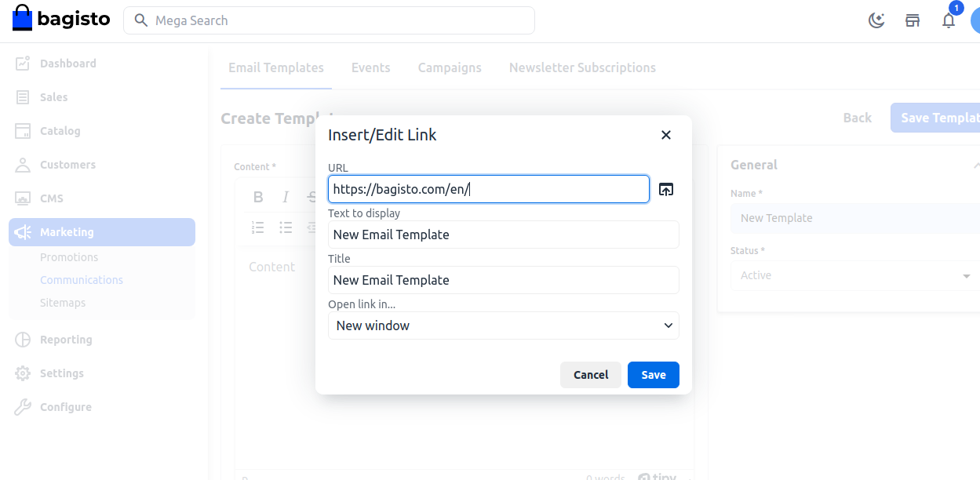Save the link in the dialog
Viewport: 980px width, 480px height.
tap(653, 375)
